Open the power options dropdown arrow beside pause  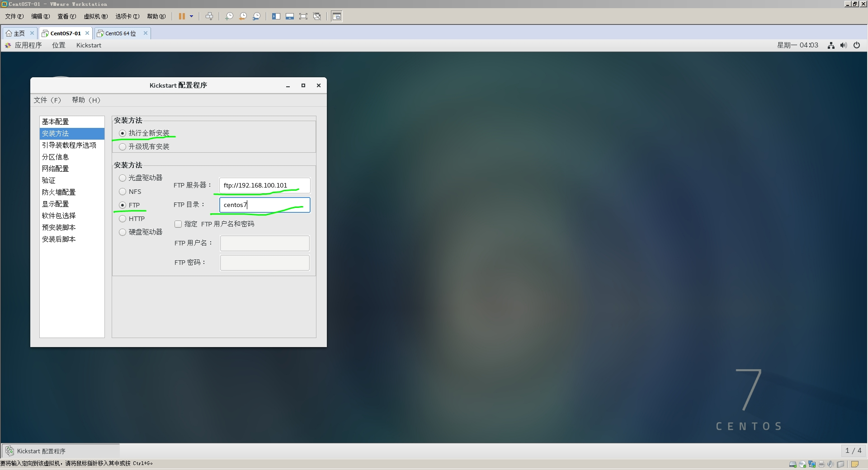tap(192, 16)
